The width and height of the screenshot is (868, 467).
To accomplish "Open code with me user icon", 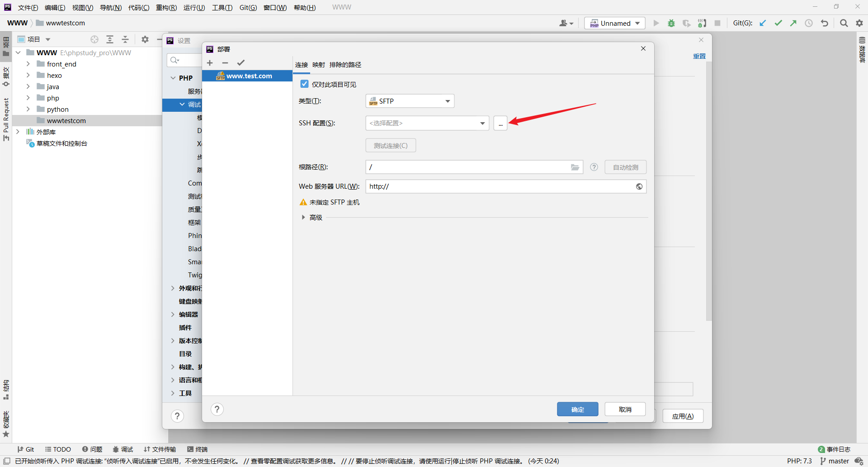I will (x=566, y=23).
